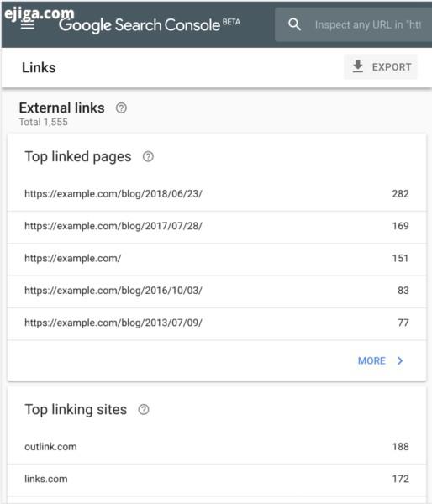The height and width of the screenshot is (504, 432).
Task: Open the blog/2013/07/09 linked page row
Action: [x=217, y=323]
